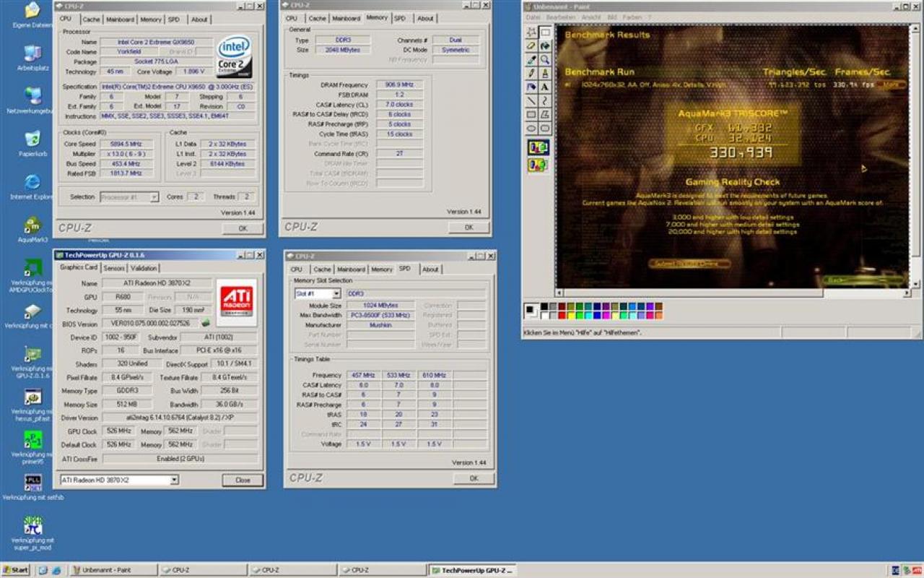This screenshot has width=924, height=578.
Task: Switch to the Sensors tab in GPU-Z
Action: [x=114, y=268]
